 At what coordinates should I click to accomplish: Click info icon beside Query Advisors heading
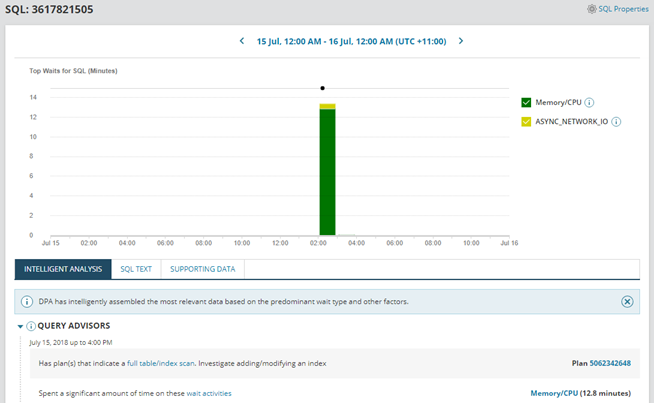tap(31, 326)
